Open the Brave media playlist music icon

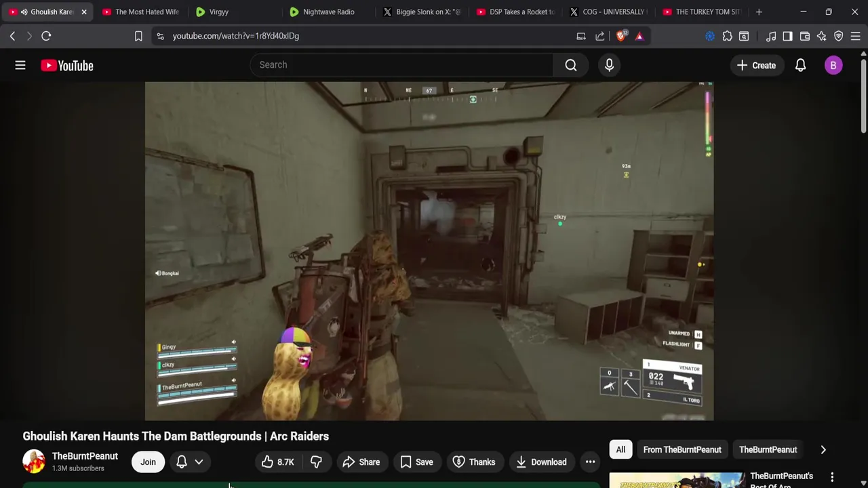click(x=771, y=36)
